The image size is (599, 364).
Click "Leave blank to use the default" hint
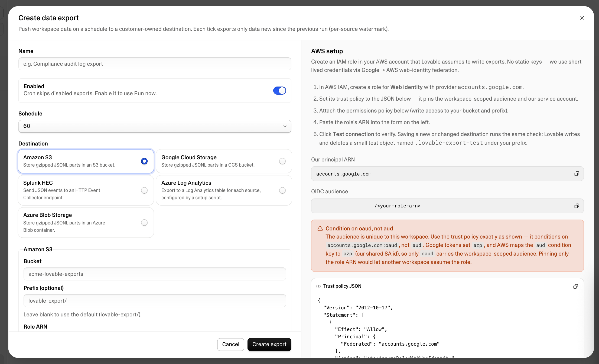(83, 315)
